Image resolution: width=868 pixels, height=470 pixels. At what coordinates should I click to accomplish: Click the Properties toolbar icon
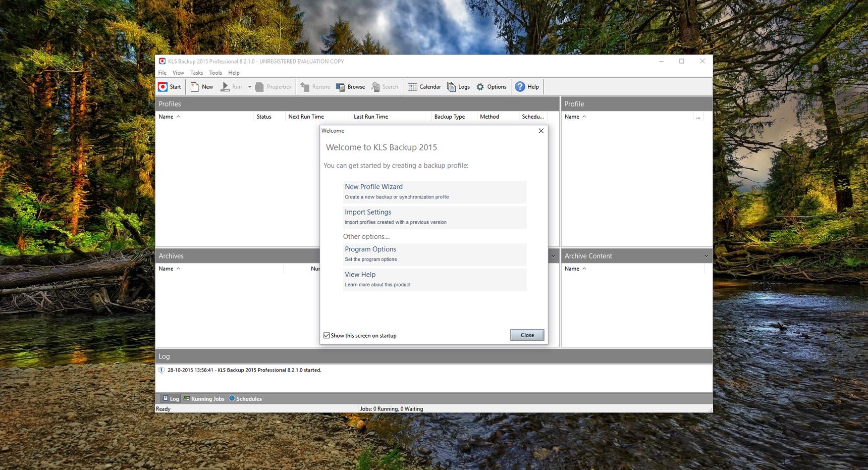point(273,87)
